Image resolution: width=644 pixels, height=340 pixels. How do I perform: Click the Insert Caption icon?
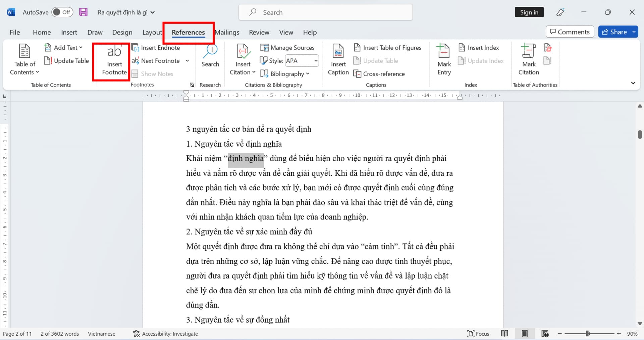coord(338,60)
